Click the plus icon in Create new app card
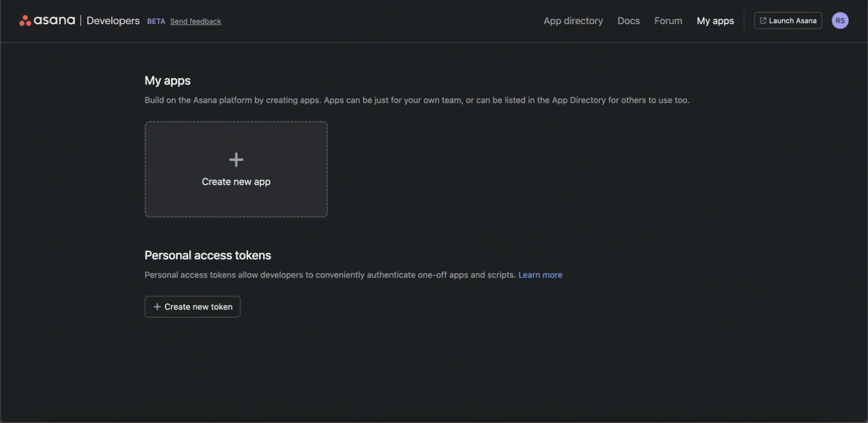868x423 pixels. [x=236, y=160]
